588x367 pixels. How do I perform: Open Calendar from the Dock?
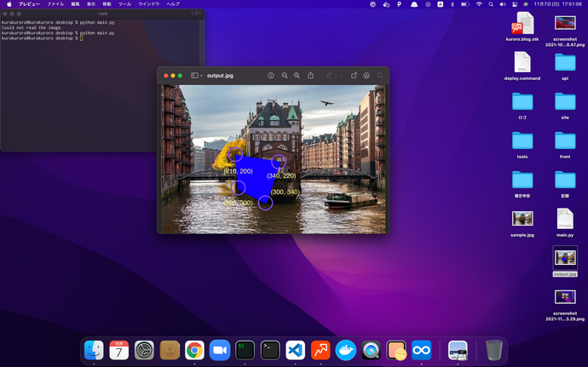118,351
